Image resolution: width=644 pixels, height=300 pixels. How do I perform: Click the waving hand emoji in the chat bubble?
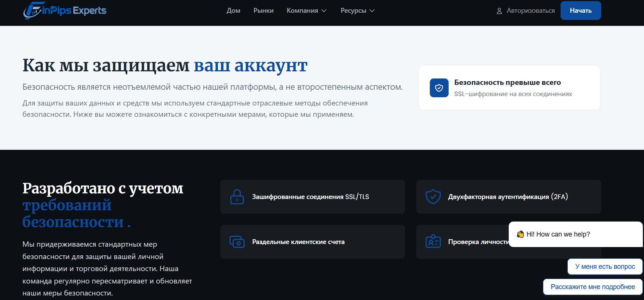click(x=520, y=234)
